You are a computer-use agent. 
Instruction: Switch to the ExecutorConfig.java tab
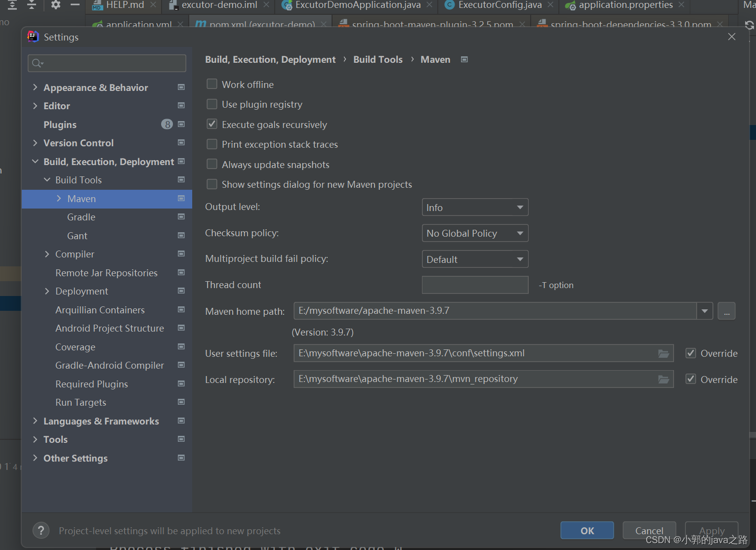point(499,5)
